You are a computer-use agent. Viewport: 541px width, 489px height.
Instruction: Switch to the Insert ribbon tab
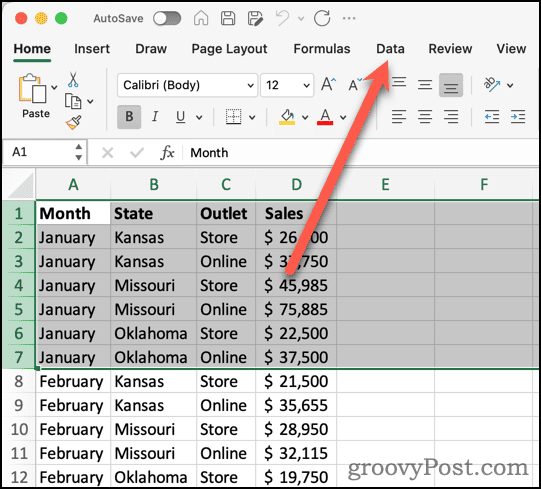pyautogui.click(x=92, y=49)
